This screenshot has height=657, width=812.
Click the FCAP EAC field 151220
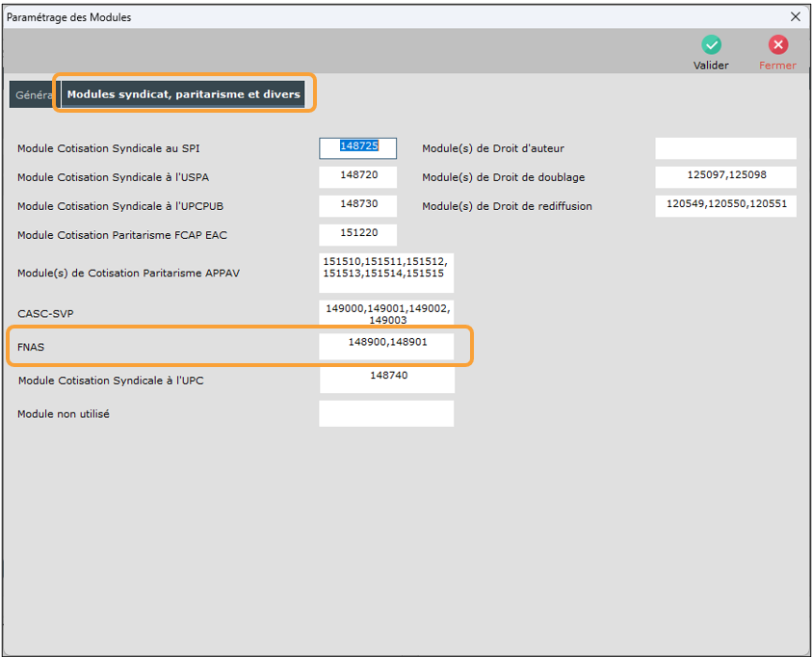pyautogui.click(x=358, y=235)
